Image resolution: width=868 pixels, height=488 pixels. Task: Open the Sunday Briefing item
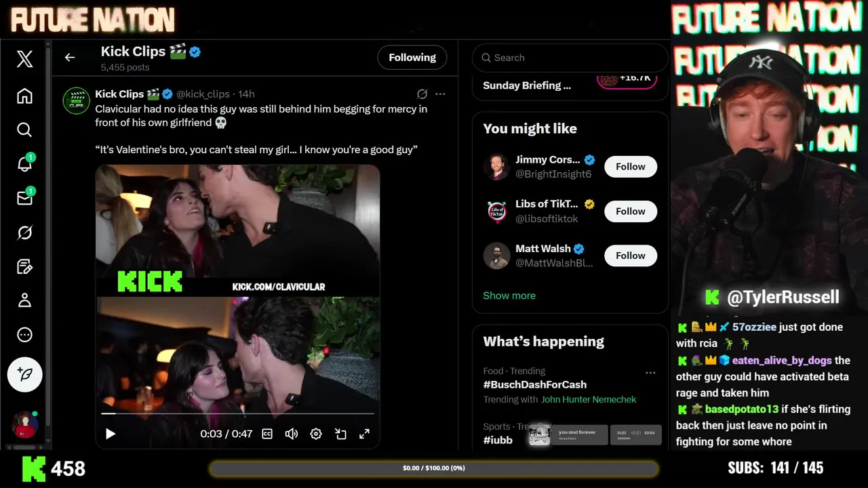click(x=527, y=85)
